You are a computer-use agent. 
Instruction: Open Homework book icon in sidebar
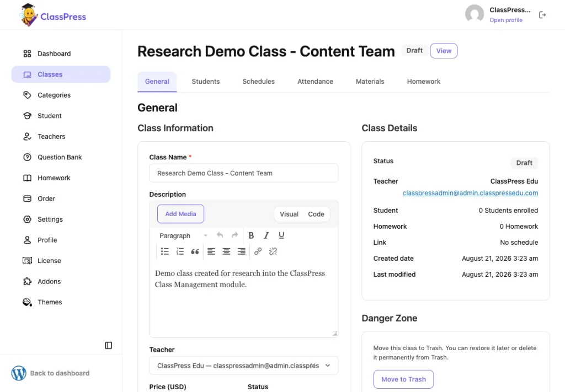click(27, 178)
